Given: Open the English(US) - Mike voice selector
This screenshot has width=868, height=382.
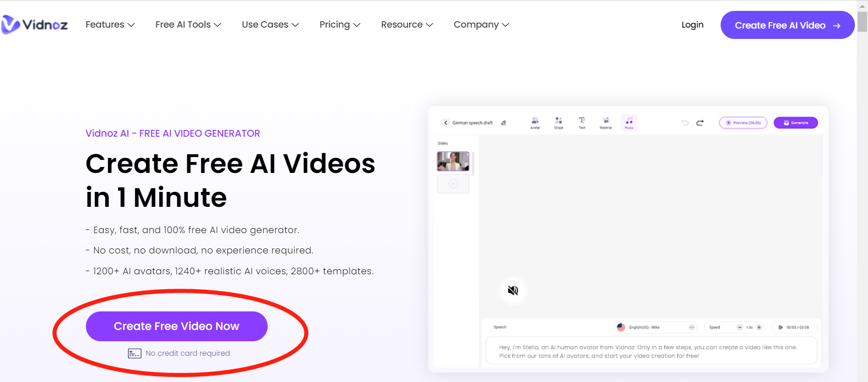Looking at the screenshot, I should 657,327.
